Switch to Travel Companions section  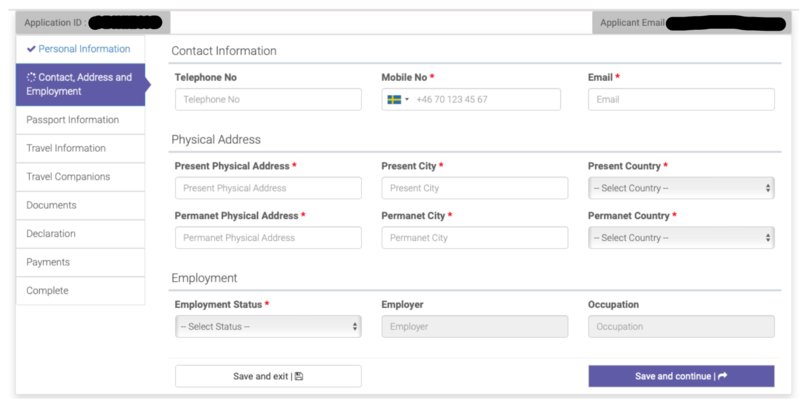coord(69,177)
